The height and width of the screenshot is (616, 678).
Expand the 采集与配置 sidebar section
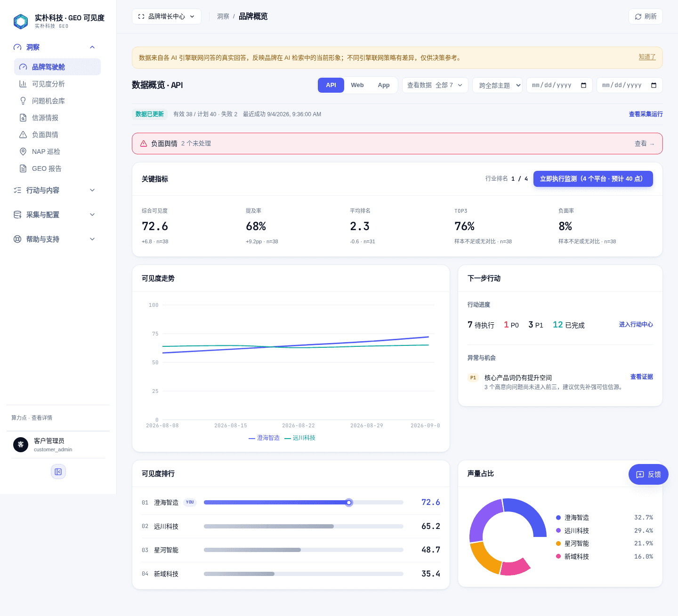92,215
